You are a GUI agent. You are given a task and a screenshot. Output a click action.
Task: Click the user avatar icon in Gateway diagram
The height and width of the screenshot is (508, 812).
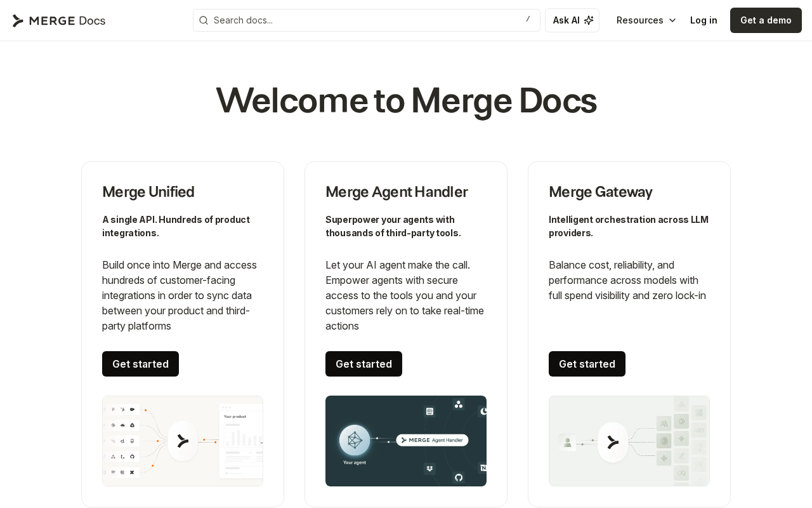pos(568,442)
